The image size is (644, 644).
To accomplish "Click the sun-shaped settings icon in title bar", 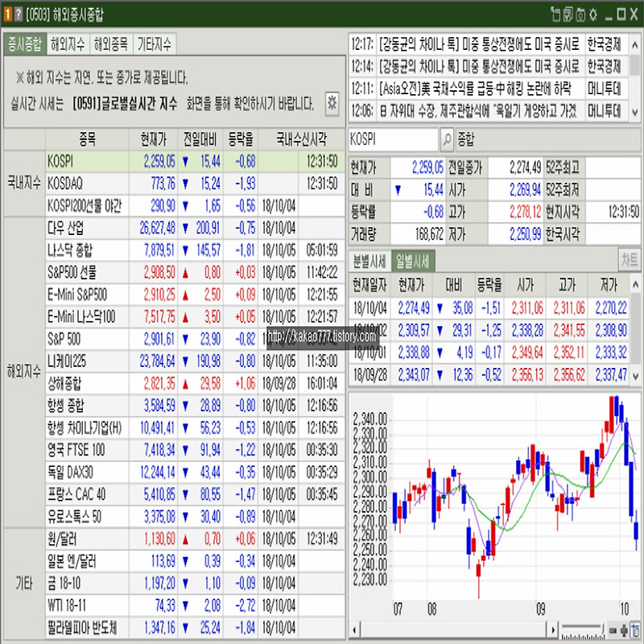I will (x=593, y=14).
